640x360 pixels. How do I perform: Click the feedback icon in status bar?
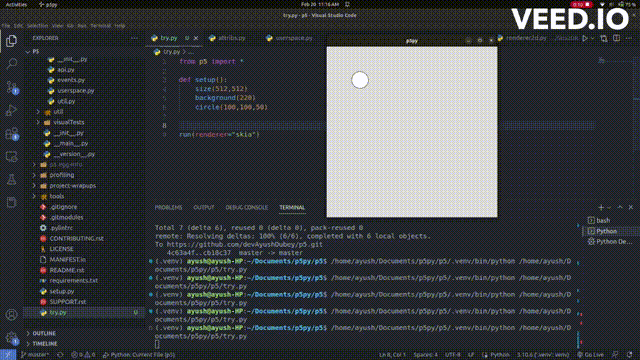tap(615, 355)
